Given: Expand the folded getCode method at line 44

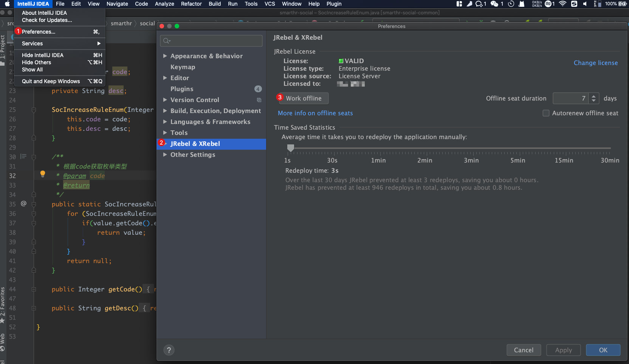Looking at the screenshot, I should [34, 289].
